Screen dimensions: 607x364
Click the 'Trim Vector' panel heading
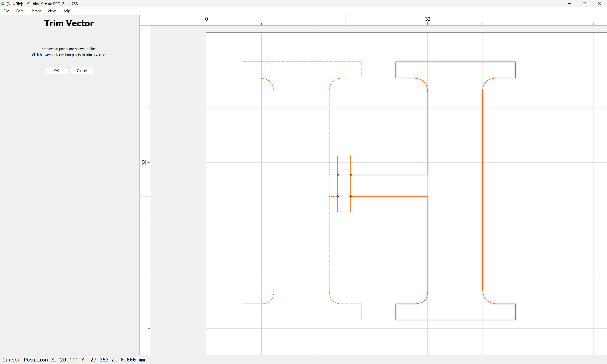(69, 23)
